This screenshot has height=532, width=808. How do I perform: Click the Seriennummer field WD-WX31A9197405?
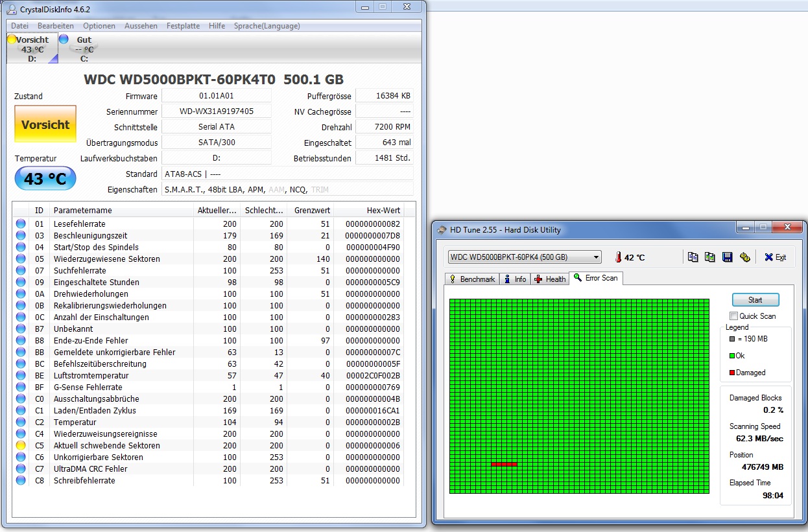pyautogui.click(x=217, y=111)
